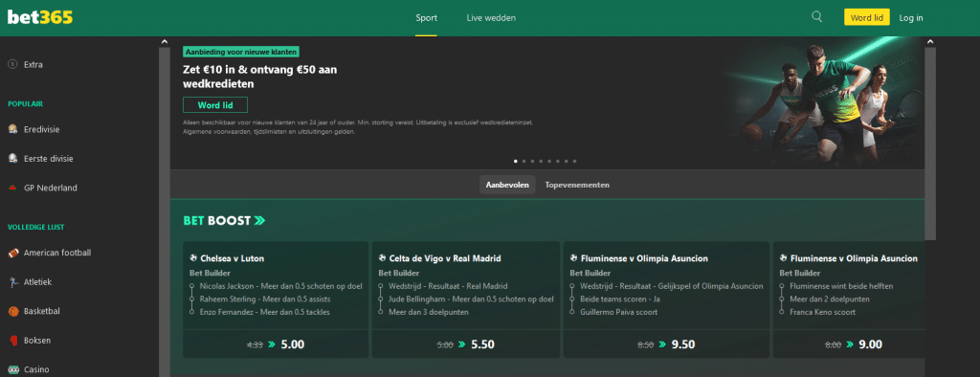This screenshot has width=980, height=377.
Task: Click the yellow Word lid button in the header
Action: pos(866,17)
